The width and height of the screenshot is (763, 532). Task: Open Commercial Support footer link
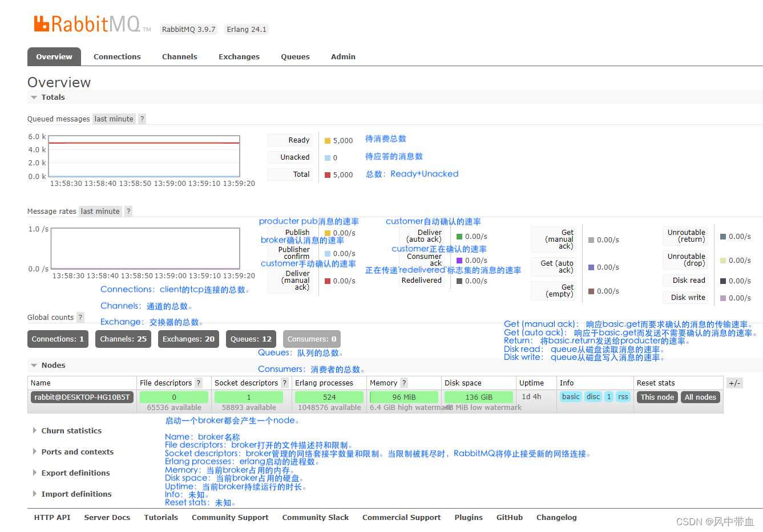(402, 517)
